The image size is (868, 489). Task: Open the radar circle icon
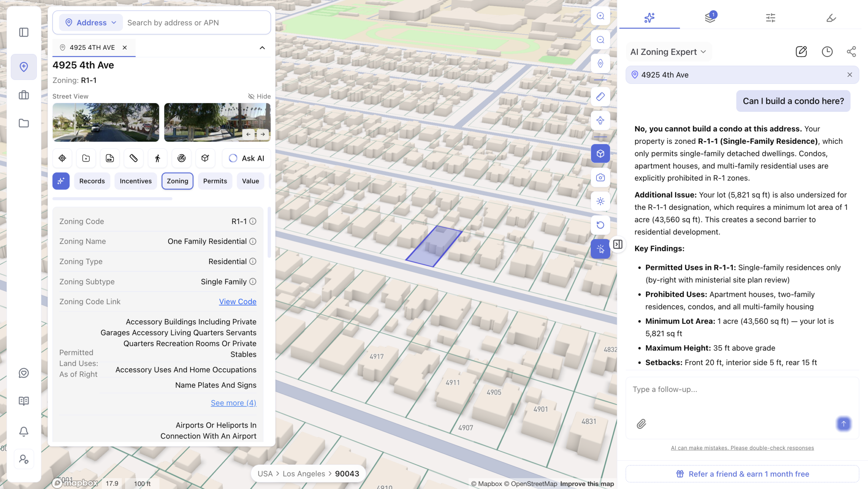point(181,158)
